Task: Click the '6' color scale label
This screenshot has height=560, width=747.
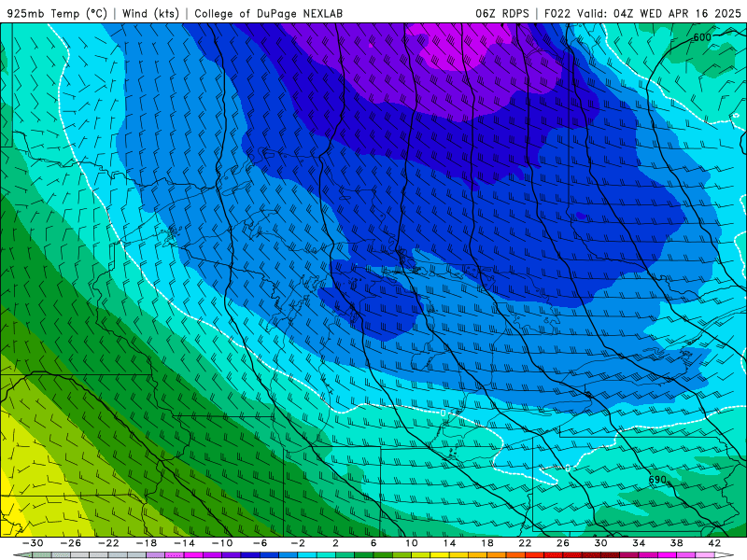Action: (373, 543)
